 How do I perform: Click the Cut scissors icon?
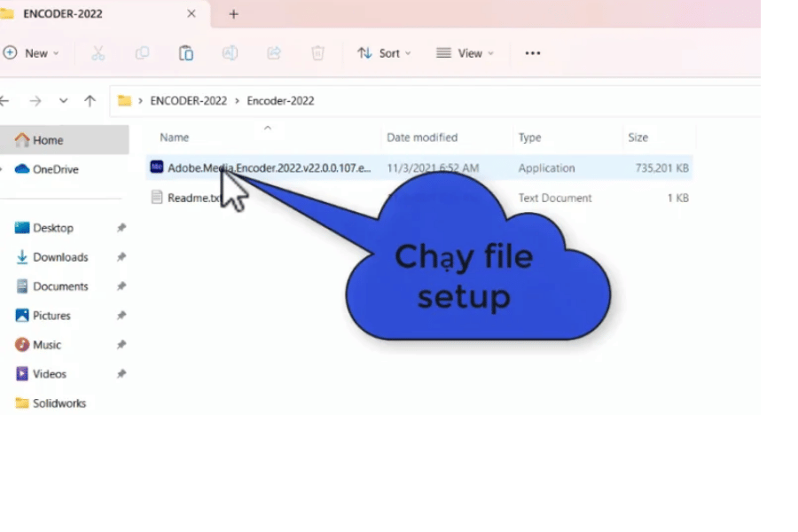click(x=98, y=53)
